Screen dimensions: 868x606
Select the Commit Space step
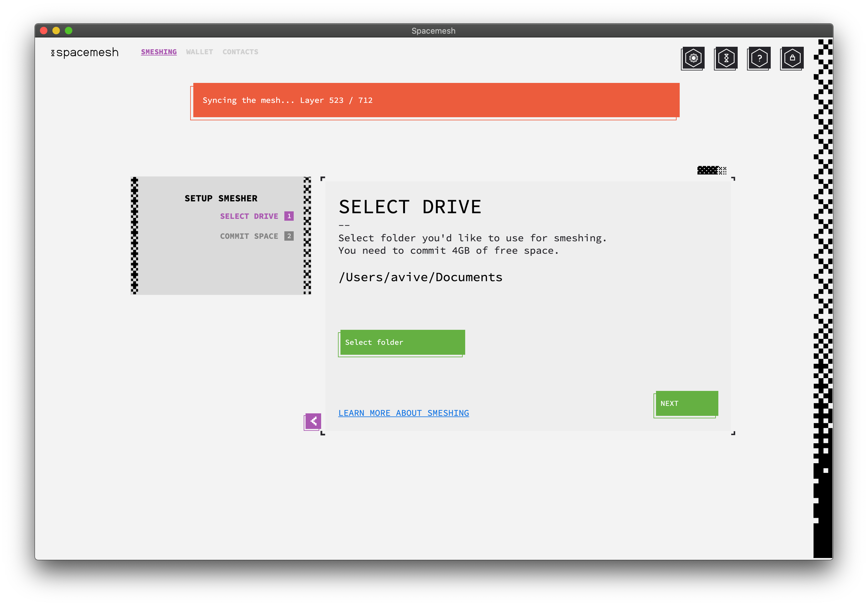[x=249, y=236]
